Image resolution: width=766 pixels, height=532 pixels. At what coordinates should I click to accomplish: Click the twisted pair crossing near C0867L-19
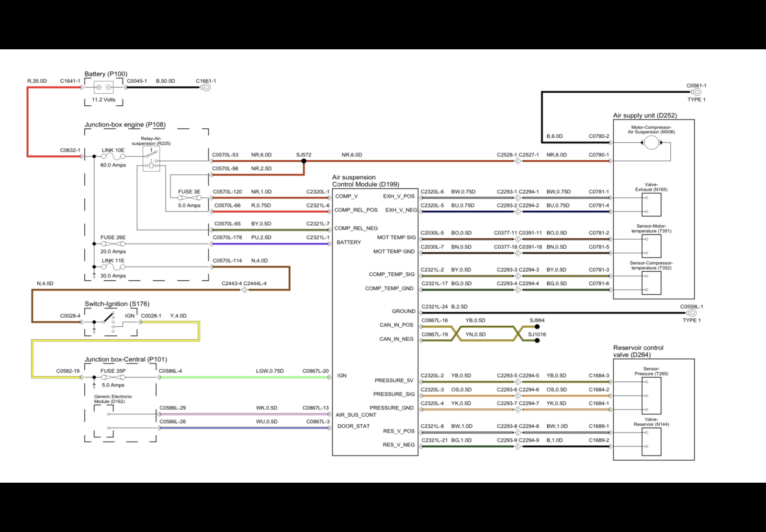click(456, 333)
